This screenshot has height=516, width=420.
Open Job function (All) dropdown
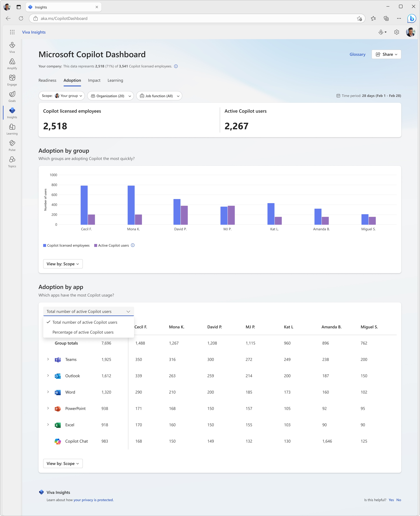tap(159, 96)
